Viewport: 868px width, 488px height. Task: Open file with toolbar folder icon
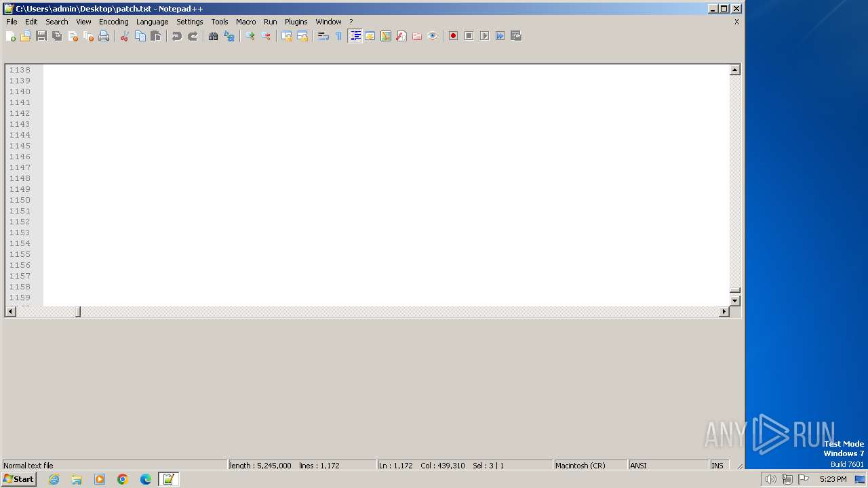(26, 36)
